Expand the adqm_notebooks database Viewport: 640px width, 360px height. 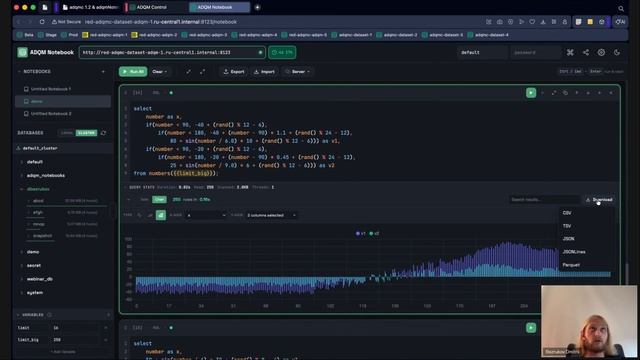point(45,176)
